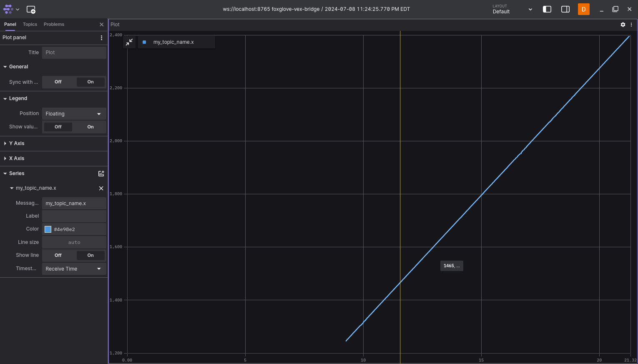This screenshot has width=638, height=364.
Task: Click the blue series color swatch
Action: point(48,229)
